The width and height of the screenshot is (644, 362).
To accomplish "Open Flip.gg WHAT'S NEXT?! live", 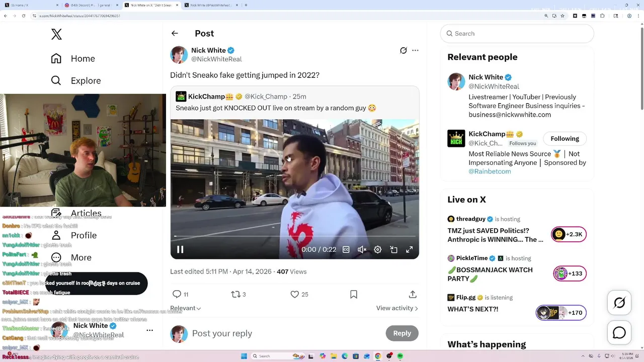I will pos(473,309).
